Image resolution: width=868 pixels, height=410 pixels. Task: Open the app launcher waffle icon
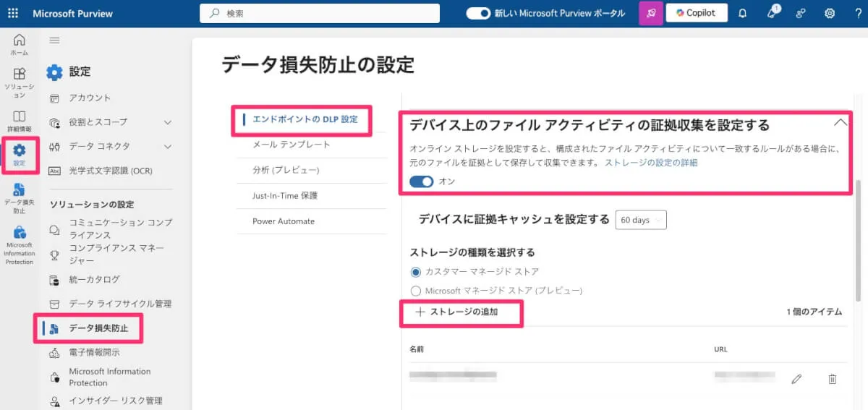(x=13, y=13)
